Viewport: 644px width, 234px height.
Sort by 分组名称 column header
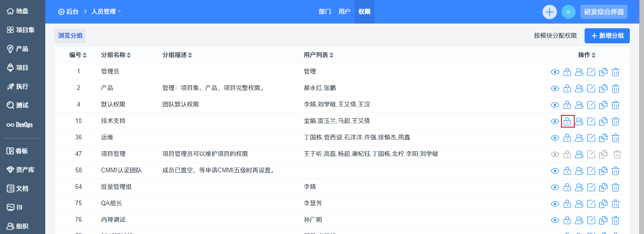[116, 55]
